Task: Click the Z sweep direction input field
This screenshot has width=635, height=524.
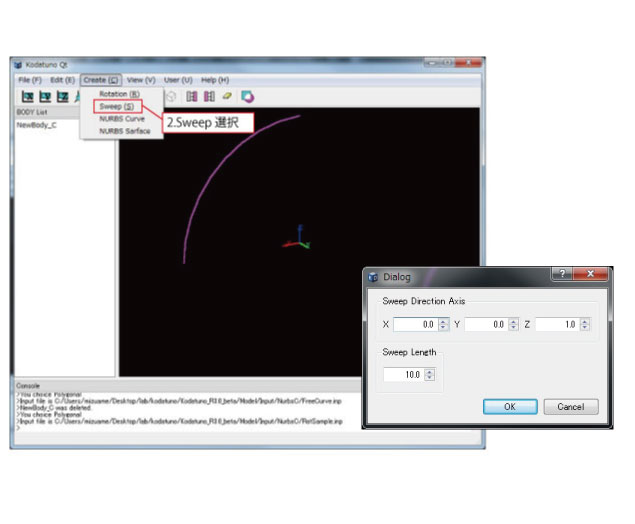Action: [x=558, y=324]
